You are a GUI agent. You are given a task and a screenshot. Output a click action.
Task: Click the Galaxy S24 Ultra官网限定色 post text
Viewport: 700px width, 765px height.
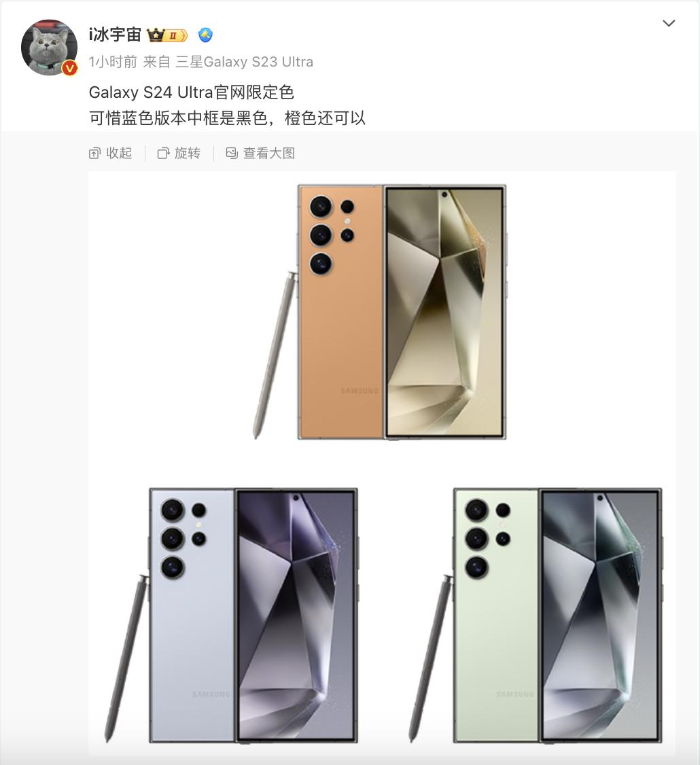pyautogui.click(x=192, y=92)
